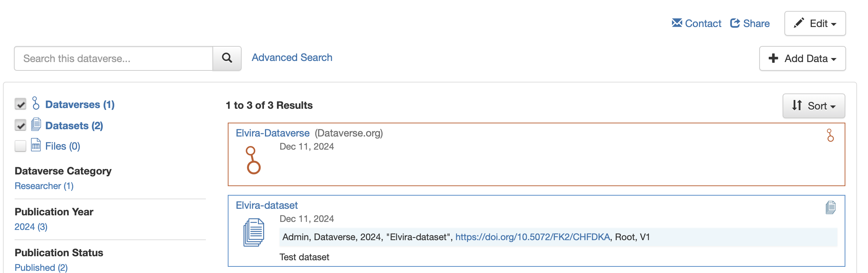Click the Share arrow icon
This screenshot has height=273, width=868.
pos(735,23)
